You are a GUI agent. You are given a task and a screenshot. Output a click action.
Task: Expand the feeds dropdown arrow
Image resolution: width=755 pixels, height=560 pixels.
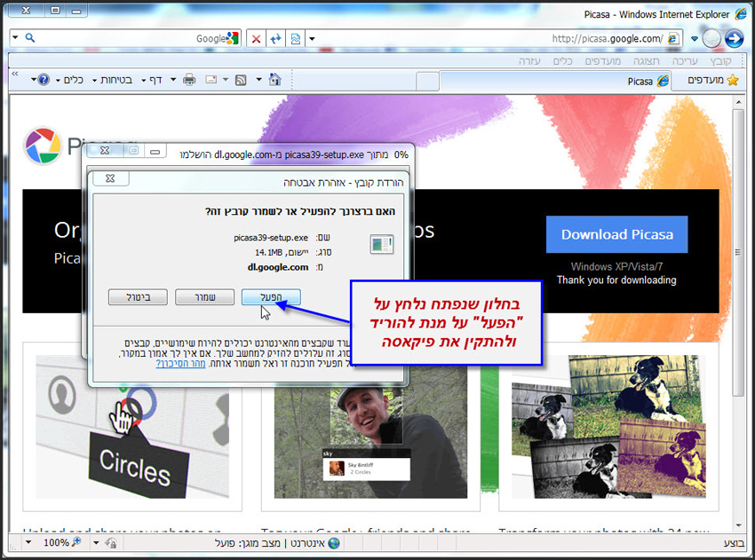click(226, 79)
